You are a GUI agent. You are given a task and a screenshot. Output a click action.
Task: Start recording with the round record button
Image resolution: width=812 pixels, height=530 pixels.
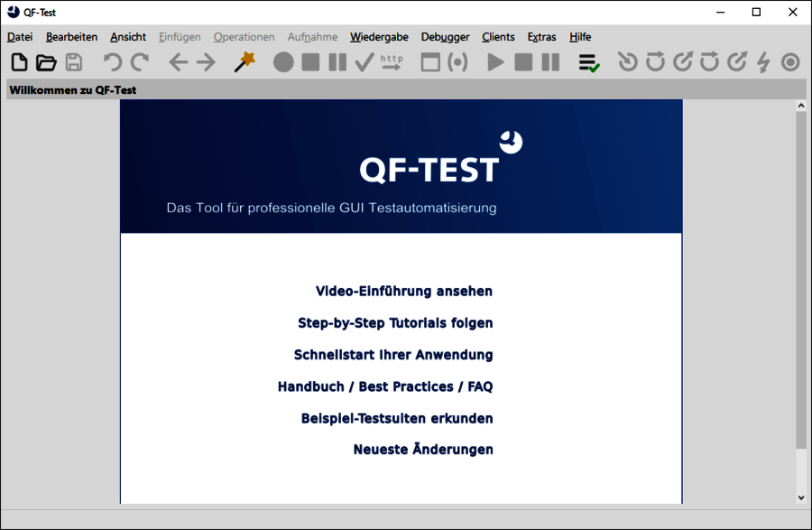(x=283, y=62)
